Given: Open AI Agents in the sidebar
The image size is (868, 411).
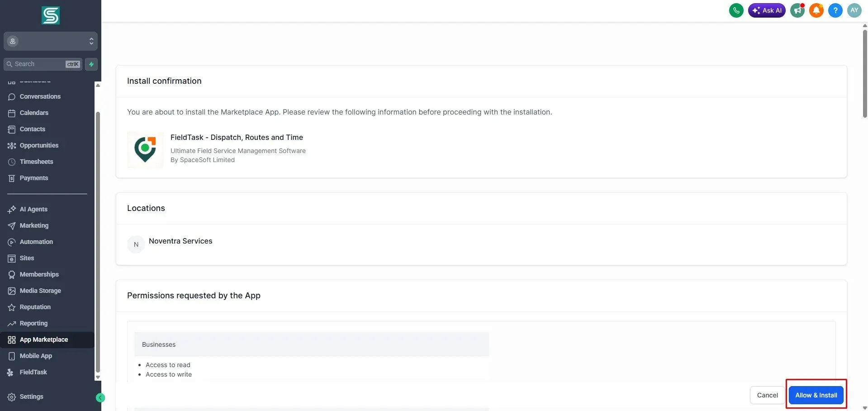Looking at the screenshot, I should click(x=47, y=210).
